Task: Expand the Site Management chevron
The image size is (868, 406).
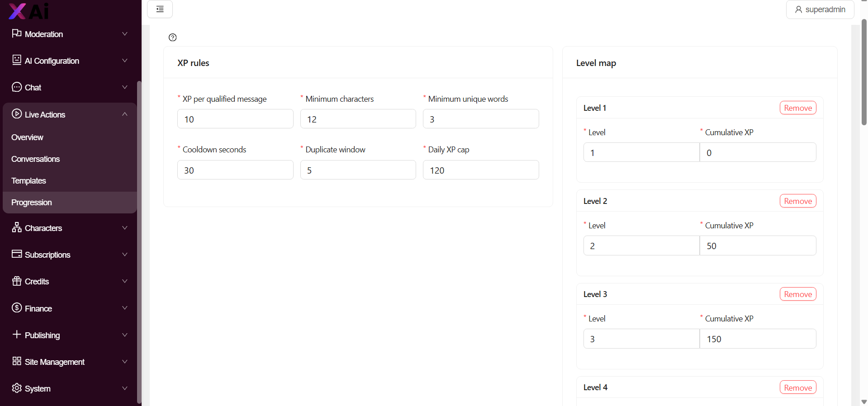Action: tap(125, 362)
